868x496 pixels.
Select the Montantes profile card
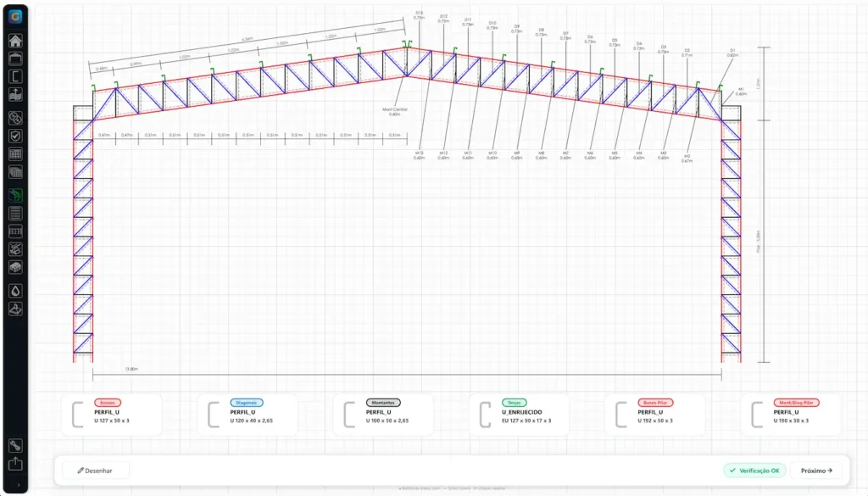click(x=383, y=415)
